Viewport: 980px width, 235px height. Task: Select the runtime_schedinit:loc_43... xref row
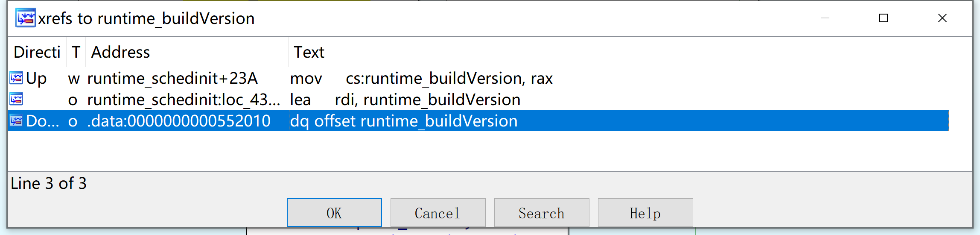pos(478,100)
